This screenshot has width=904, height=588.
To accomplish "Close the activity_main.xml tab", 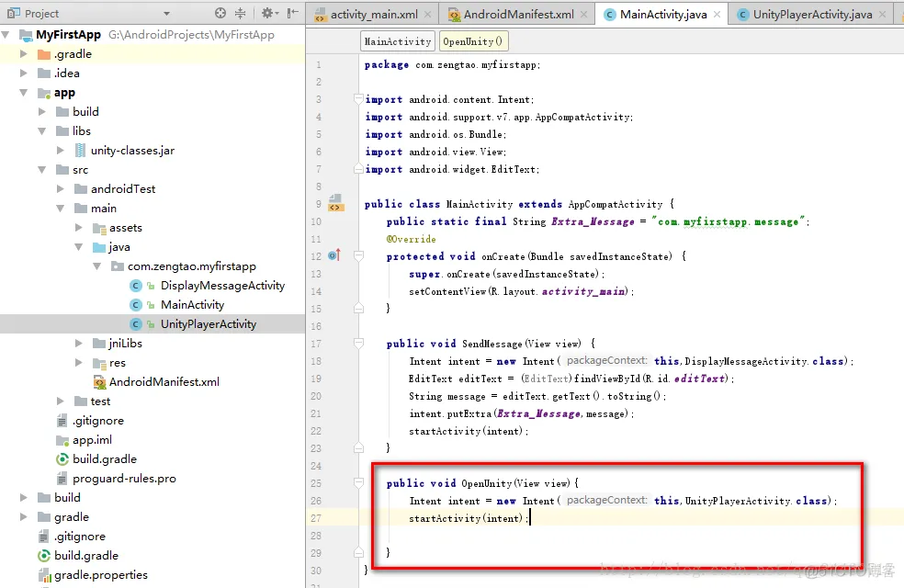I will point(428,15).
